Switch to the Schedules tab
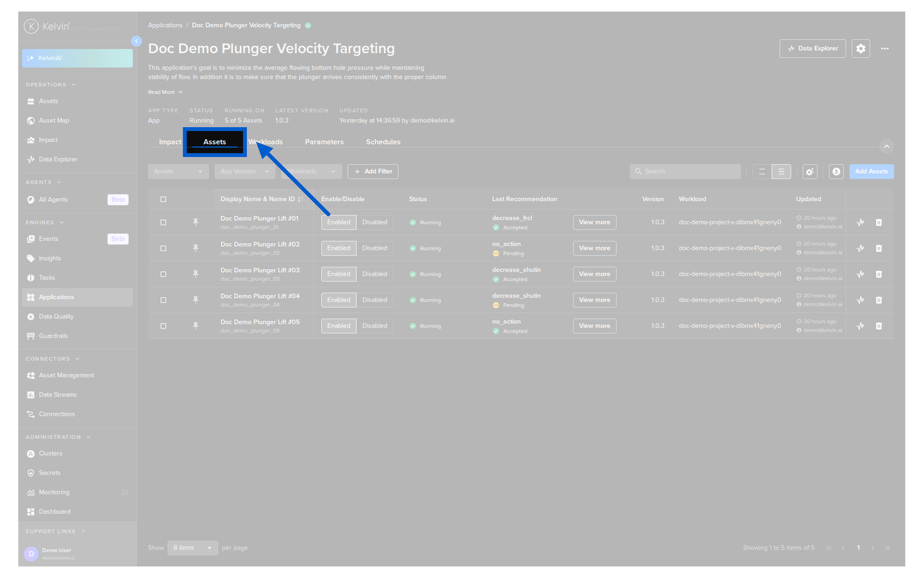Screen dimensions: 924x578 coord(383,142)
